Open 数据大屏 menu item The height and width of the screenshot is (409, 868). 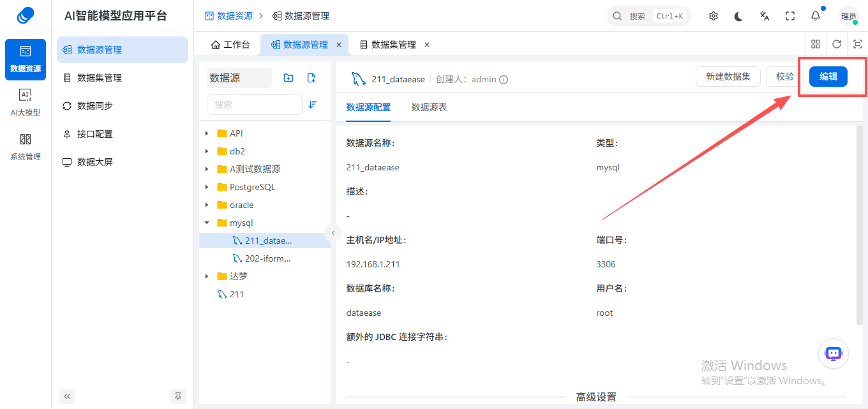(x=123, y=162)
